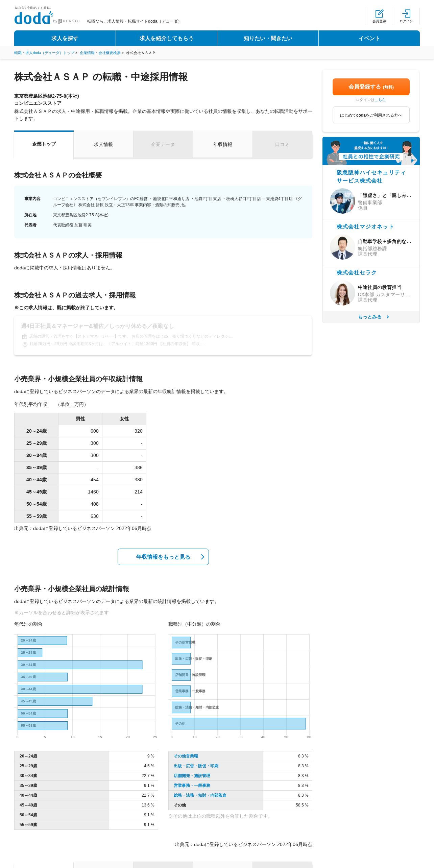Switch to the 企業データ tab

(x=163, y=144)
